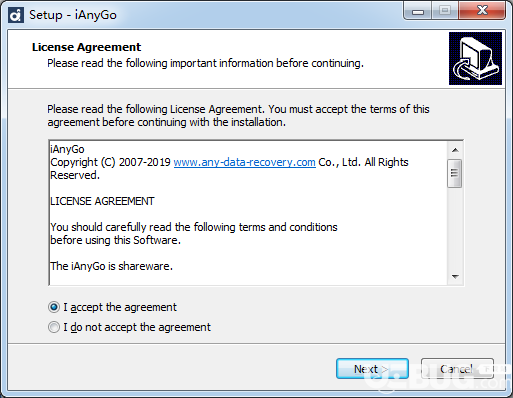Click the iAnyGo icon in the title bar

click(16, 15)
